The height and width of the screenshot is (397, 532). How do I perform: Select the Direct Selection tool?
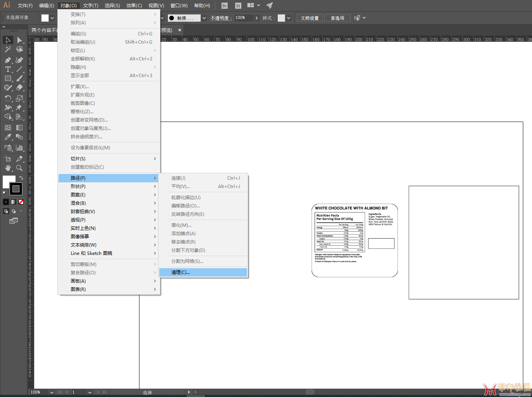(x=19, y=40)
